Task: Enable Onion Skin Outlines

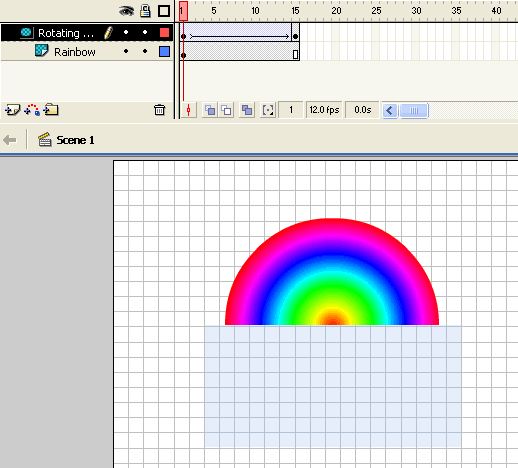Action: point(226,110)
